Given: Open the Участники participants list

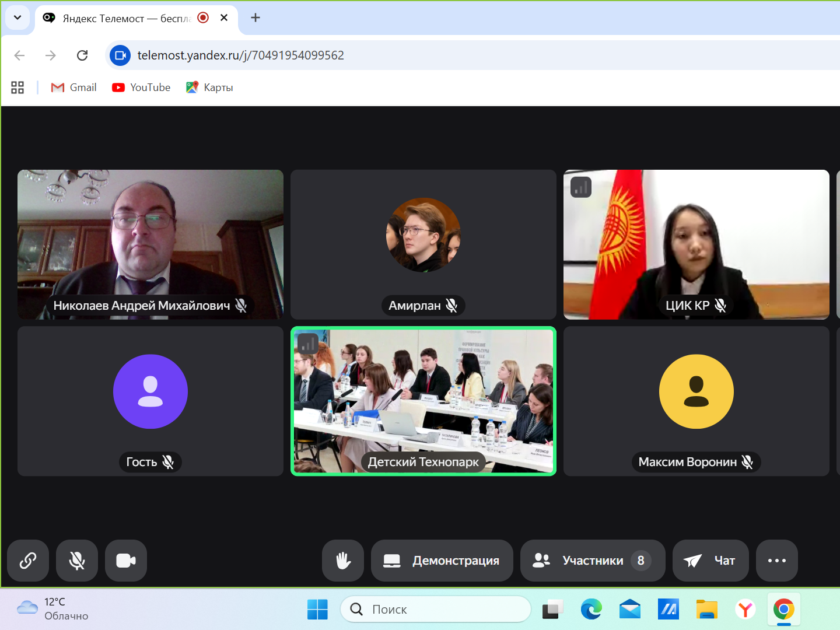Looking at the screenshot, I should 592,561.
